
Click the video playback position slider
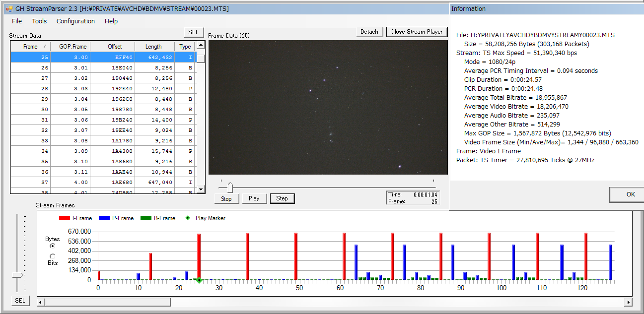pos(229,187)
